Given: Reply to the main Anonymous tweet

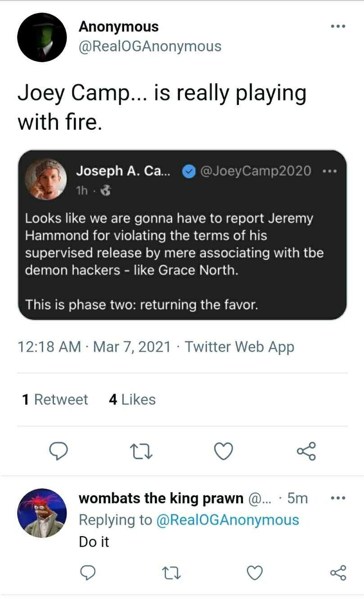Looking at the screenshot, I should pos(58,451).
